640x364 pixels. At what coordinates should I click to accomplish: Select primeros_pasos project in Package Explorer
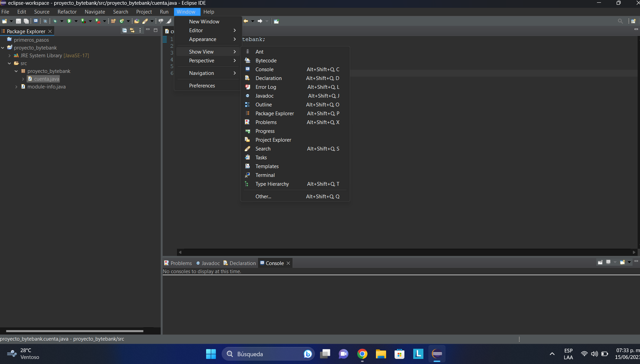pos(31,40)
